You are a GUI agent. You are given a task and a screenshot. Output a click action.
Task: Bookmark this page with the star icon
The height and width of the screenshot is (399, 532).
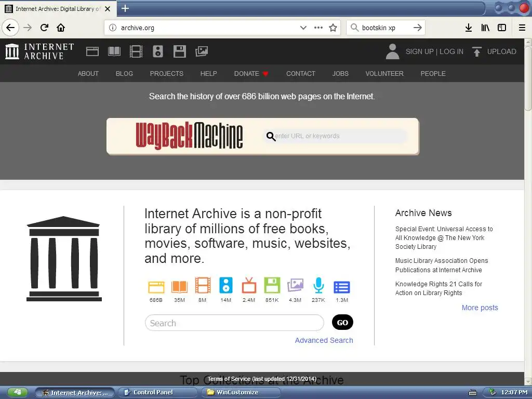333,28
